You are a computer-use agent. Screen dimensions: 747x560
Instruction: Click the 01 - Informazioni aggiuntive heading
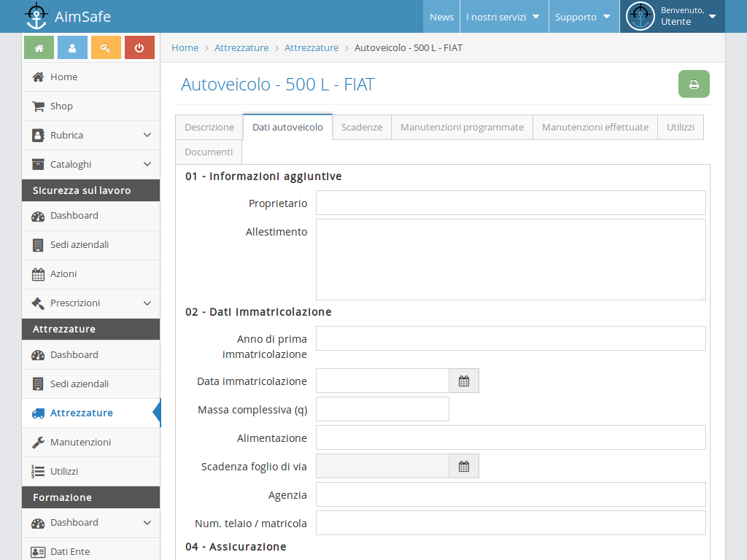pos(263,176)
